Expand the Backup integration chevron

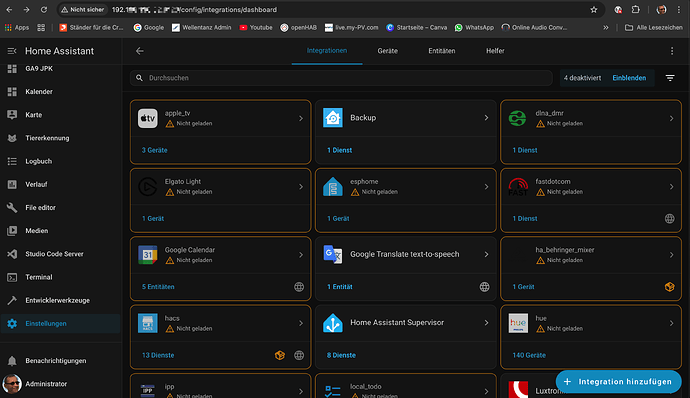point(486,118)
